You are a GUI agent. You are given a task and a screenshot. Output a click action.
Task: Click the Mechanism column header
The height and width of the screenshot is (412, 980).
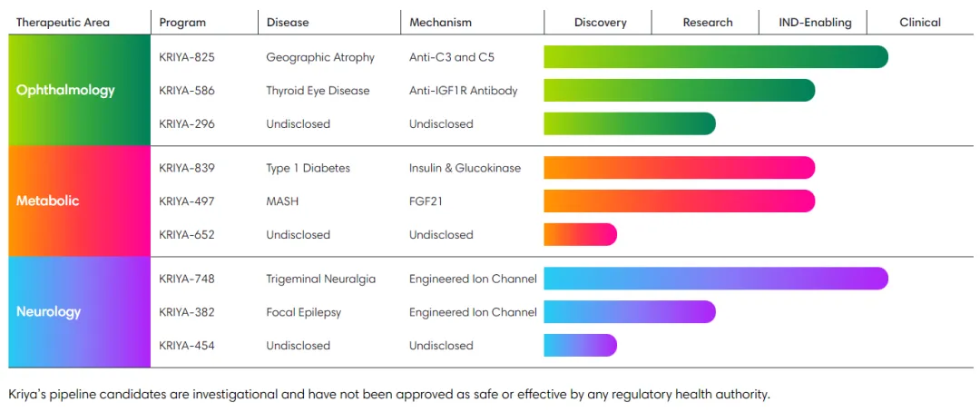(x=440, y=23)
